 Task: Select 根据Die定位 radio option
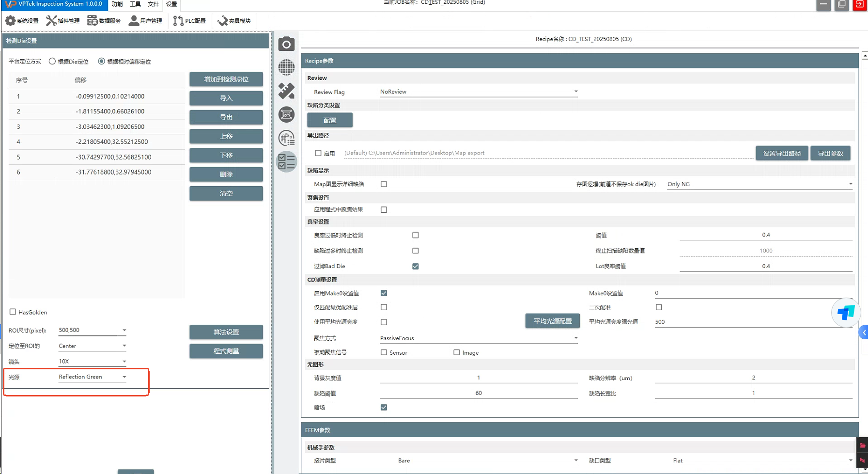52,62
